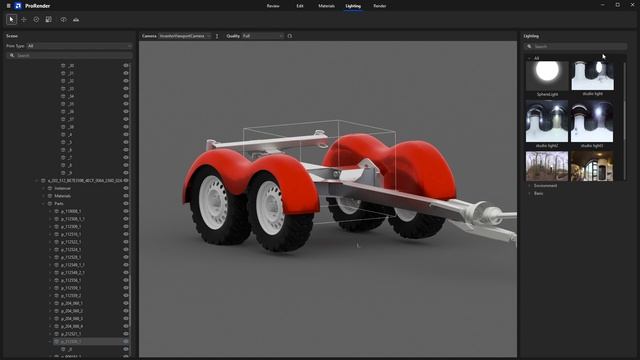Select the interior room HDRI thumbnail
640x360 pixels.
(592, 166)
